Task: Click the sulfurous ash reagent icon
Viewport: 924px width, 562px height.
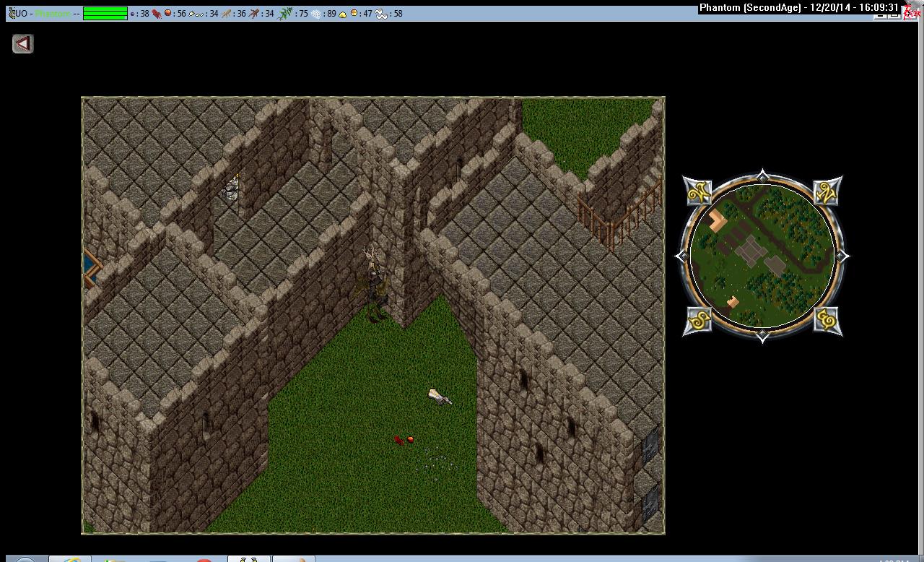Action: tap(343, 13)
